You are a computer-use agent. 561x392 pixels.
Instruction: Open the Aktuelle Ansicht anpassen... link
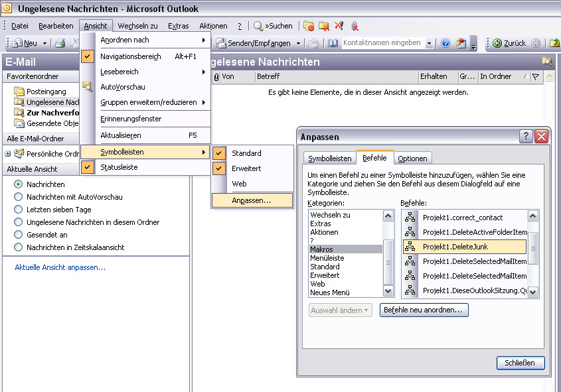click(60, 267)
